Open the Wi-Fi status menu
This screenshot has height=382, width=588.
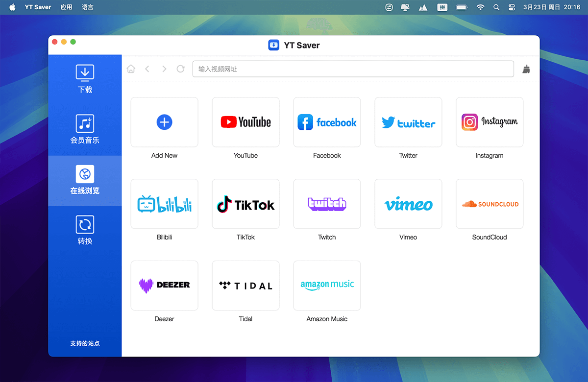pyautogui.click(x=480, y=7)
